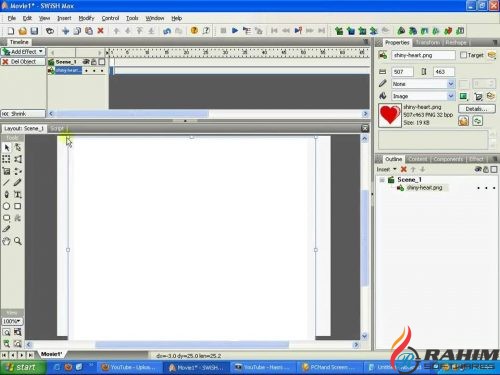The height and width of the screenshot is (375, 500).
Task: Click the heart image thumbnail
Action: pyautogui.click(x=390, y=115)
